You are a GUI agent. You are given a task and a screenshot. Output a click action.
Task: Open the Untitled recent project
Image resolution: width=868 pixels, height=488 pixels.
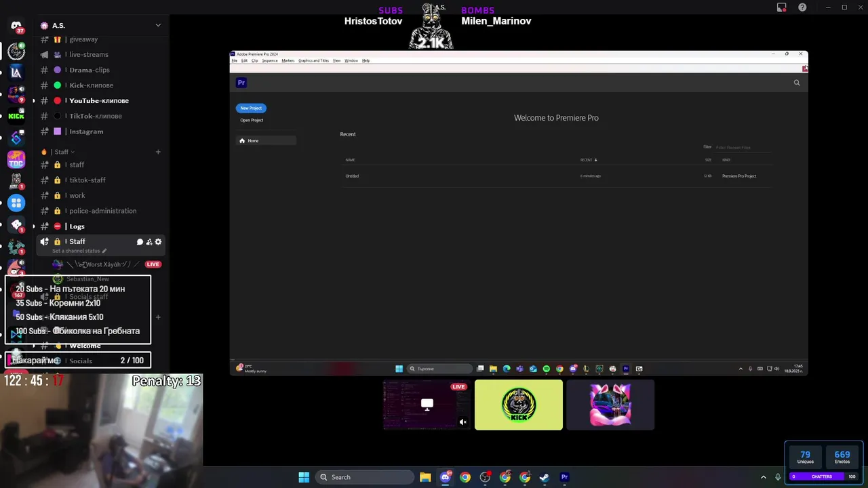click(x=352, y=176)
